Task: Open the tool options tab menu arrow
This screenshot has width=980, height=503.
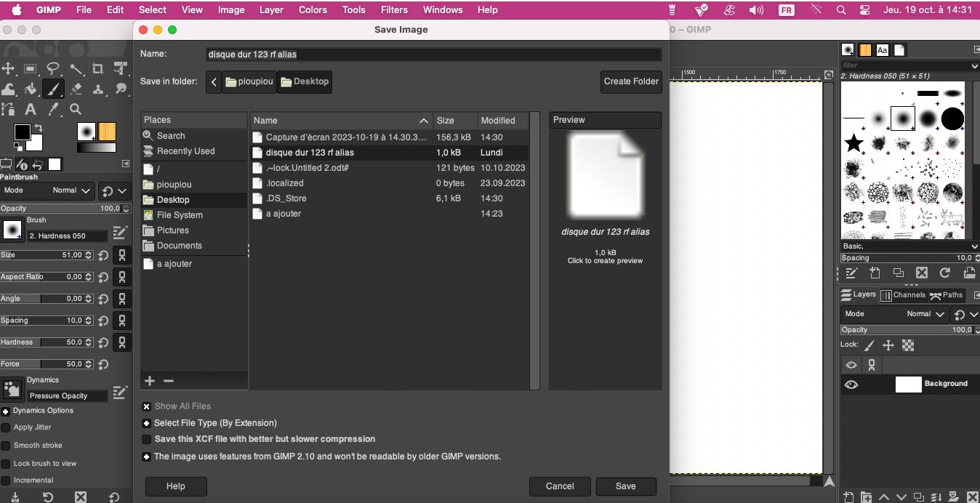Action: click(x=125, y=164)
